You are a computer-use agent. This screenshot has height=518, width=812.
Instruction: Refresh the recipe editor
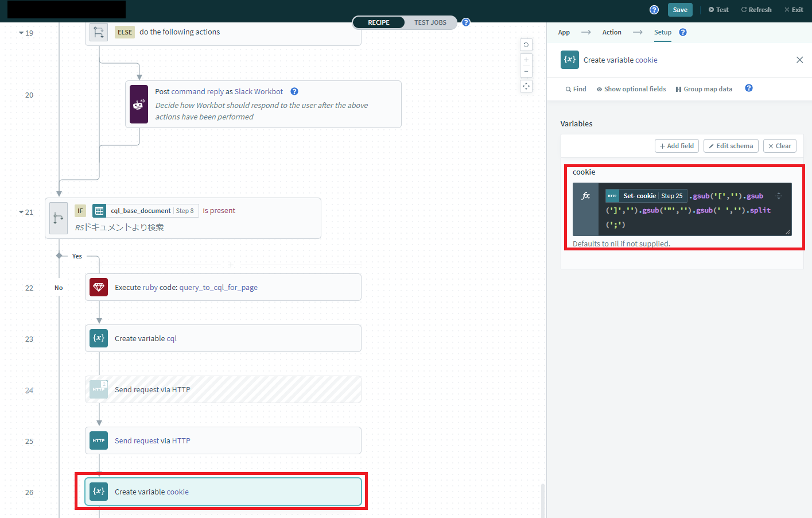click(756, 10)
